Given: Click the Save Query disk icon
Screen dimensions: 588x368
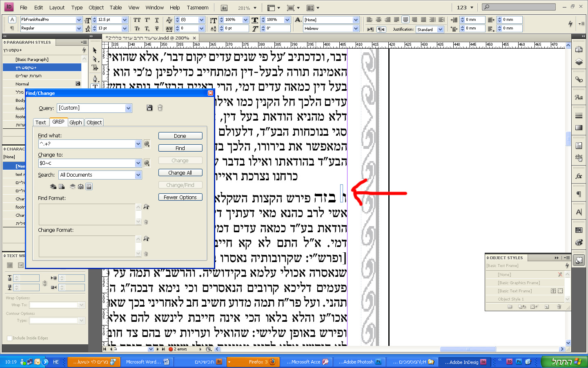Looking at the screenshot, I should pyautogui.click(x=149, y=108).
